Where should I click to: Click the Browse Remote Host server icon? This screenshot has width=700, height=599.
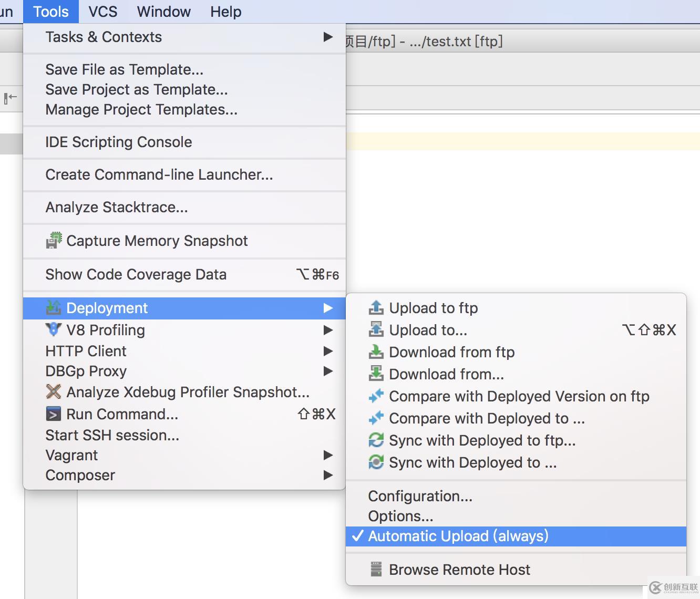pos(376,570)
